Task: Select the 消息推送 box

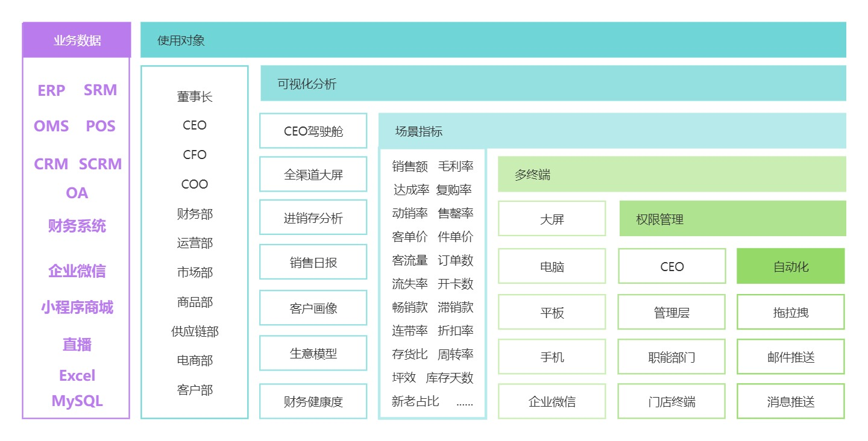Action: (791, 401)
